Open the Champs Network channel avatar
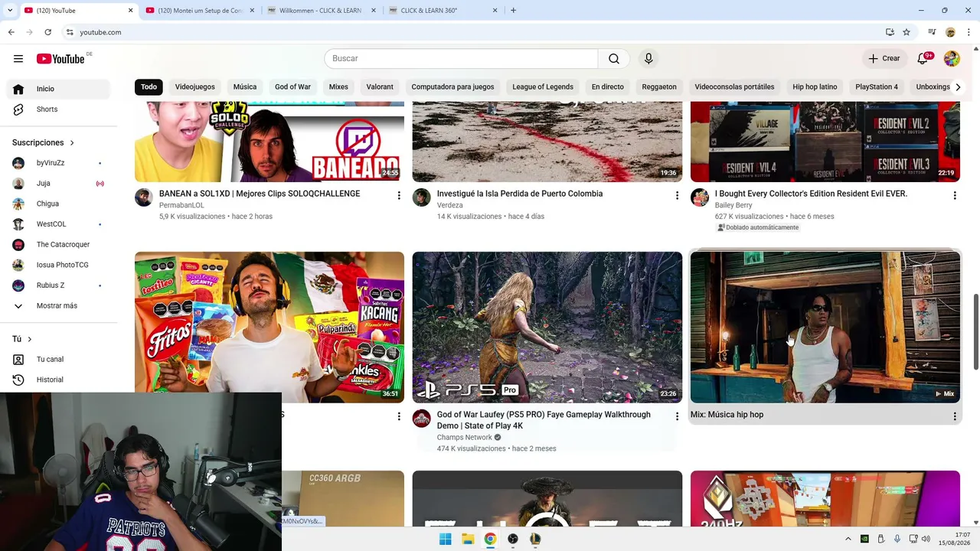Viewport: 980px width, 551px height. pyautogui.click(x=422, y=419)
